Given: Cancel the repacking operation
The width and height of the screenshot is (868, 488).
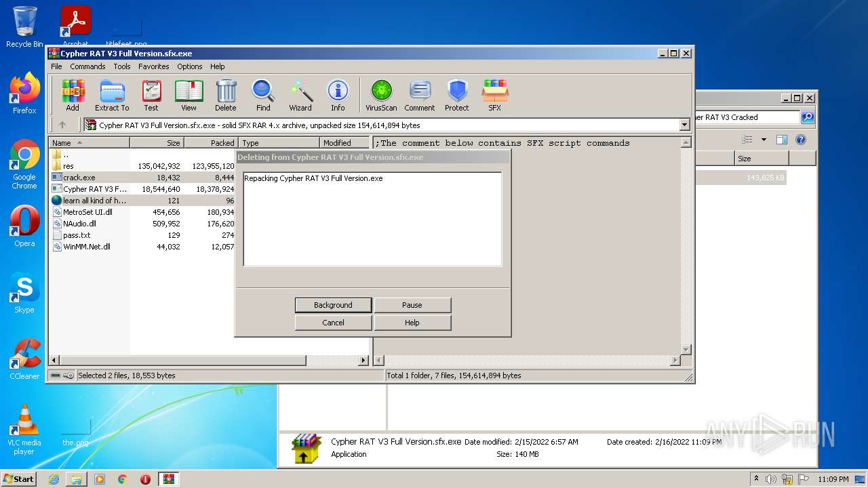Looking at the screenshot, I should click(x=333, y=323).
